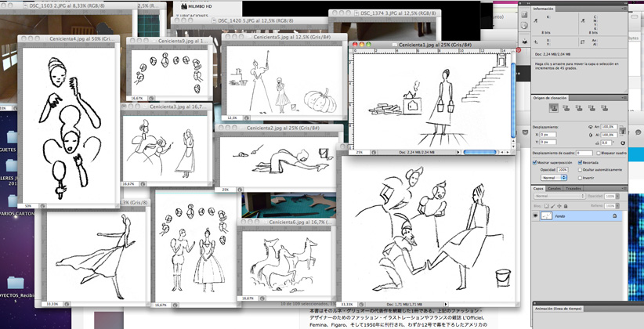
Task: Click scroll right arrow in Cenicienta1 window
Action: tap(508, 153)
